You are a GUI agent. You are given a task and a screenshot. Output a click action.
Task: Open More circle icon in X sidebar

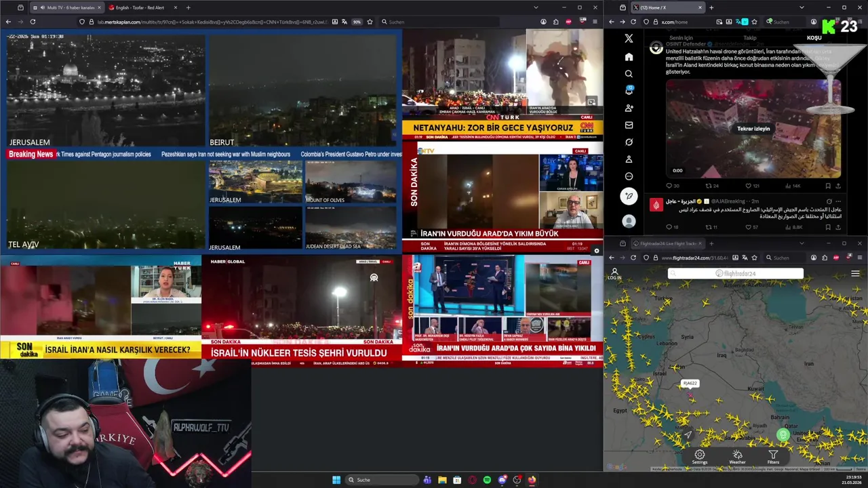coord(629,176)
